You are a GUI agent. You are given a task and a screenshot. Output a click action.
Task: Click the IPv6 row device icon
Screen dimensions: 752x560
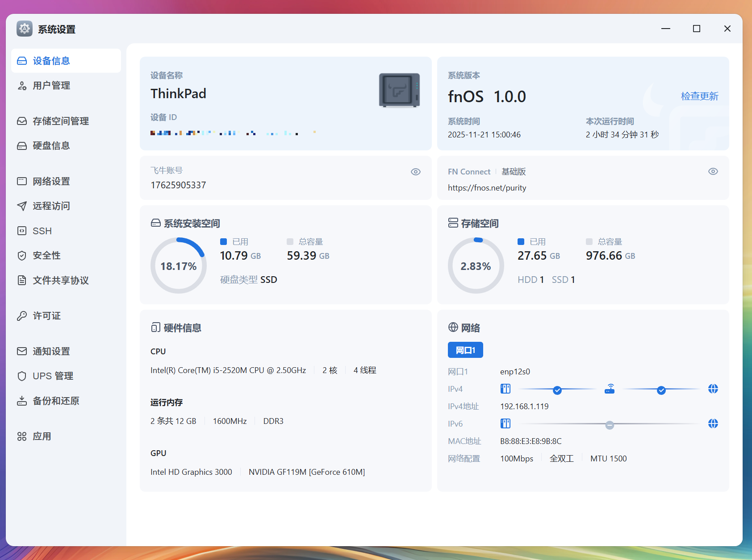(506, 423)
